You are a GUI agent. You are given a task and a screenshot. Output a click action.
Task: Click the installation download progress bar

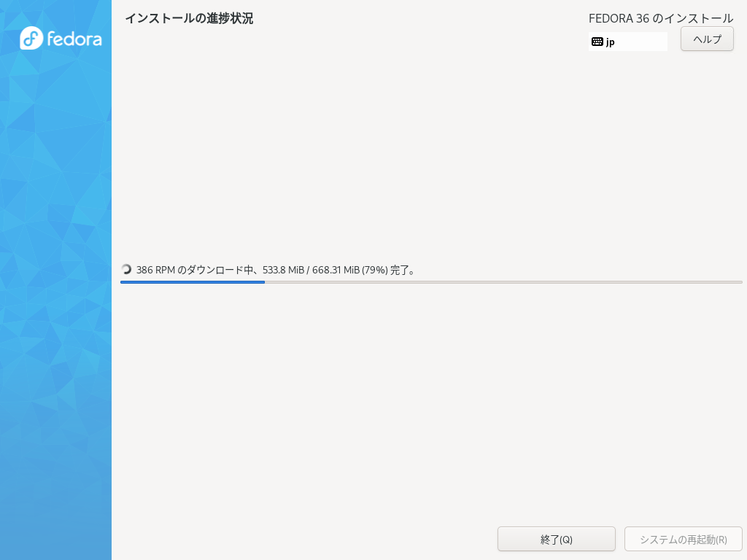(x=431, y=282)
